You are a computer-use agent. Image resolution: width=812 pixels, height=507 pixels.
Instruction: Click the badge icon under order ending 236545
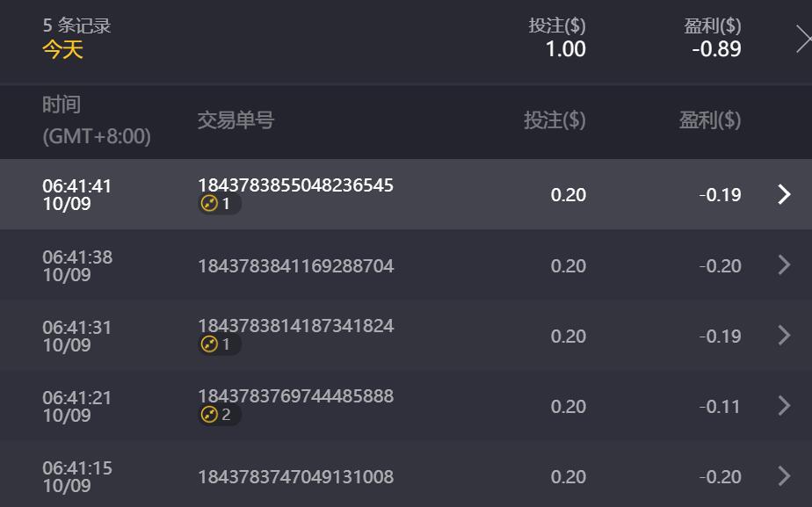209,204
